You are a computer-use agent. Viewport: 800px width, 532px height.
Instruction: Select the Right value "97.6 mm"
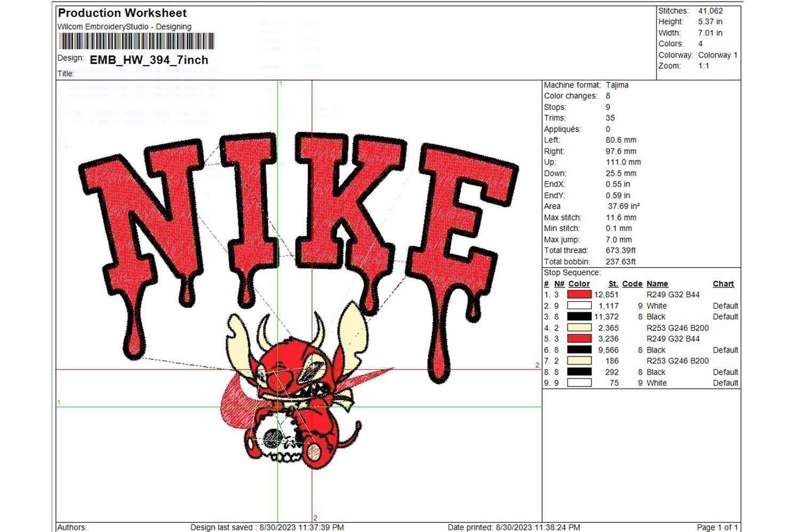(x=621, y=151)
